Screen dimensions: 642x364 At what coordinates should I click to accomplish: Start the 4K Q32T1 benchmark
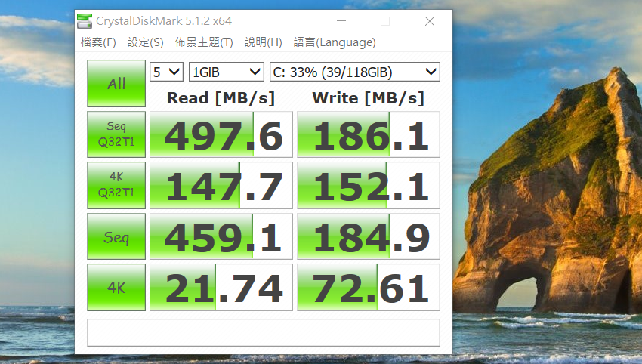tap(116, 185)
